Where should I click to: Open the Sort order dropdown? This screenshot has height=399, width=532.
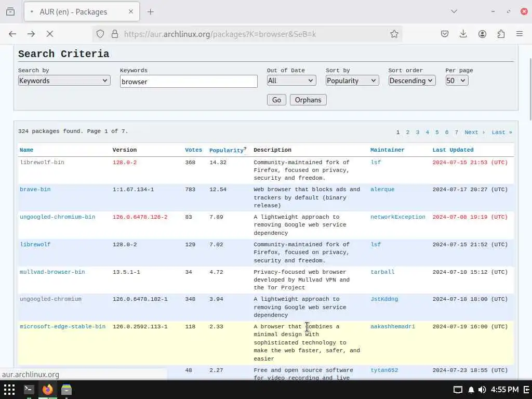tap(412, 81)
